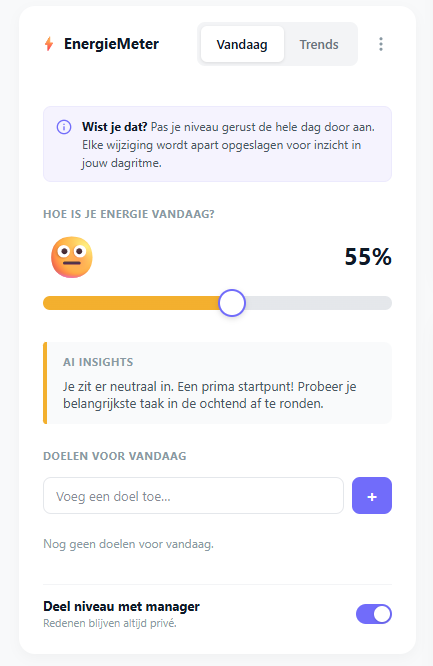
Task: Click the 55% energy value
Action: tap(368, 257)
